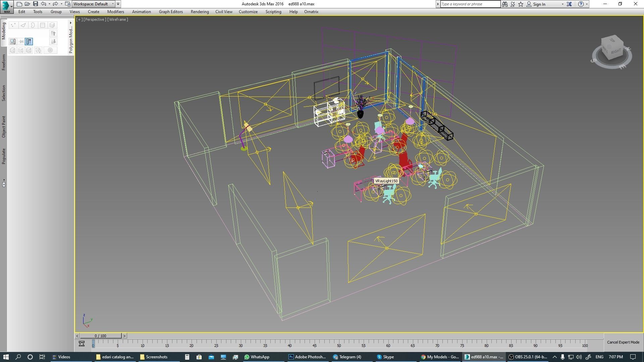Open the Graph Editors menu
Screen dimensions: 644x362
coord(171,12)
